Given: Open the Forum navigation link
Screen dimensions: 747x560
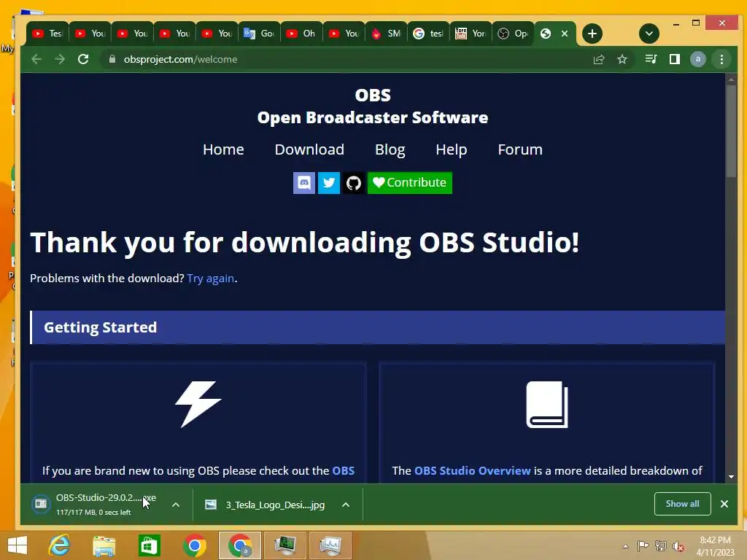Looking at the screenshot, I should coord(520,149).
